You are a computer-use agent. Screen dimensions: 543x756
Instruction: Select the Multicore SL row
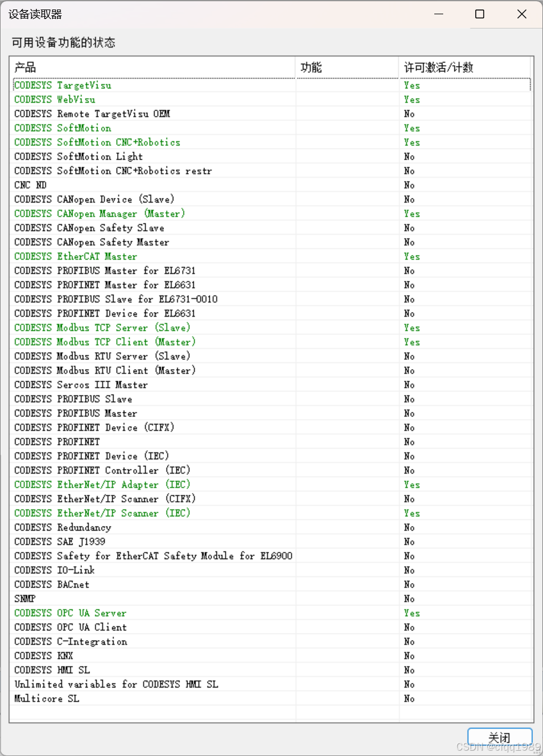coord(271,698)
